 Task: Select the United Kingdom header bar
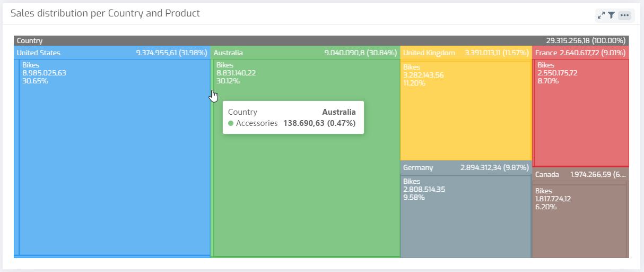[x=466, y=53]
